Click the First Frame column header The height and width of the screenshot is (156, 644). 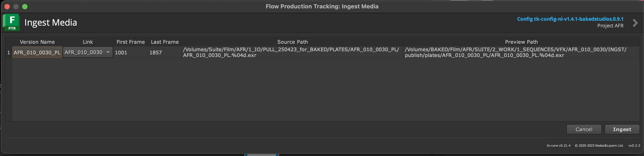click(x=130, y=42)
